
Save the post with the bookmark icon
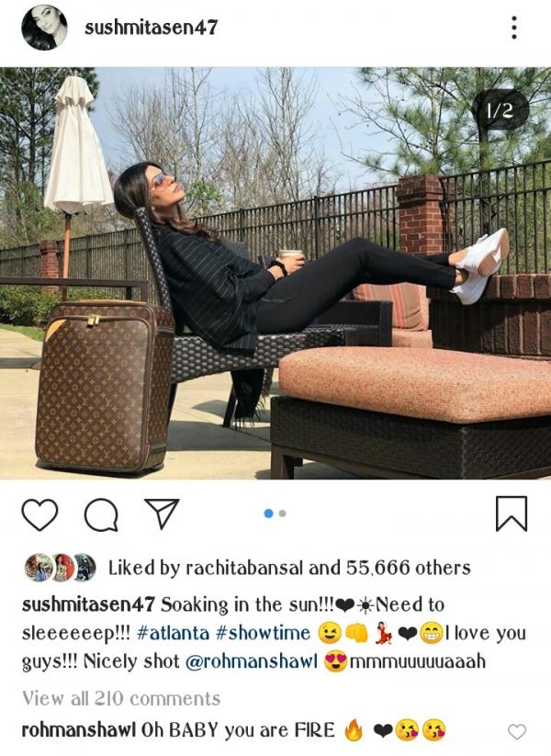tap(512, 514)
